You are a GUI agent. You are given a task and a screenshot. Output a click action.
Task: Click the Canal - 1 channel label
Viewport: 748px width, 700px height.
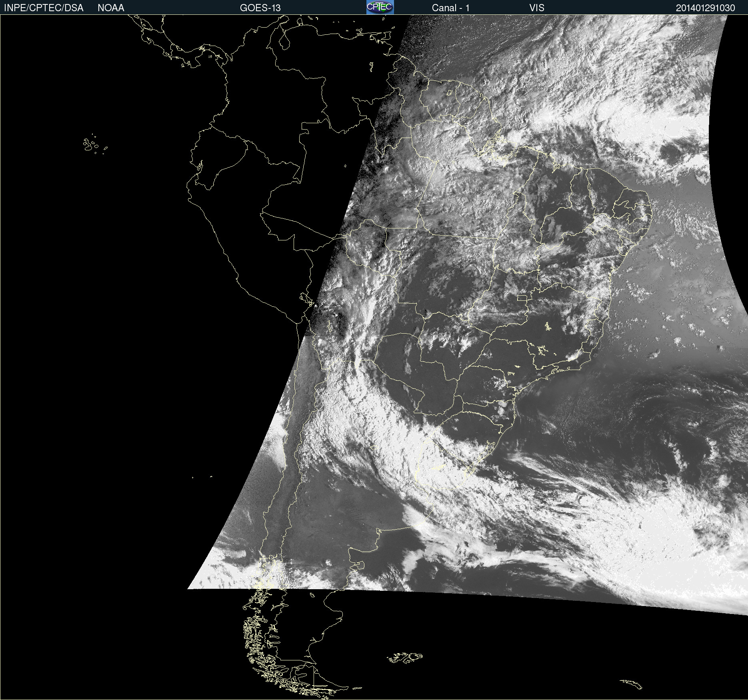coord(451,8)
